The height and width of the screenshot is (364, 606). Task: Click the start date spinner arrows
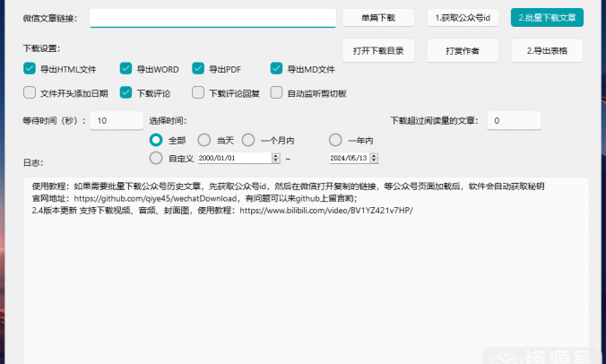[x=276, y=158]
